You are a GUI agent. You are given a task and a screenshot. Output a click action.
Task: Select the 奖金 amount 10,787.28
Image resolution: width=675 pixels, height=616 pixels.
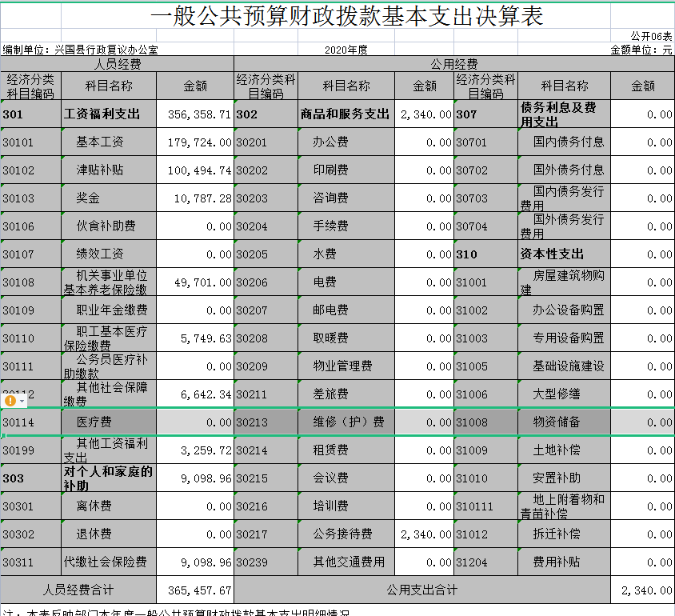pyautogui.click(x=195, y=198)
